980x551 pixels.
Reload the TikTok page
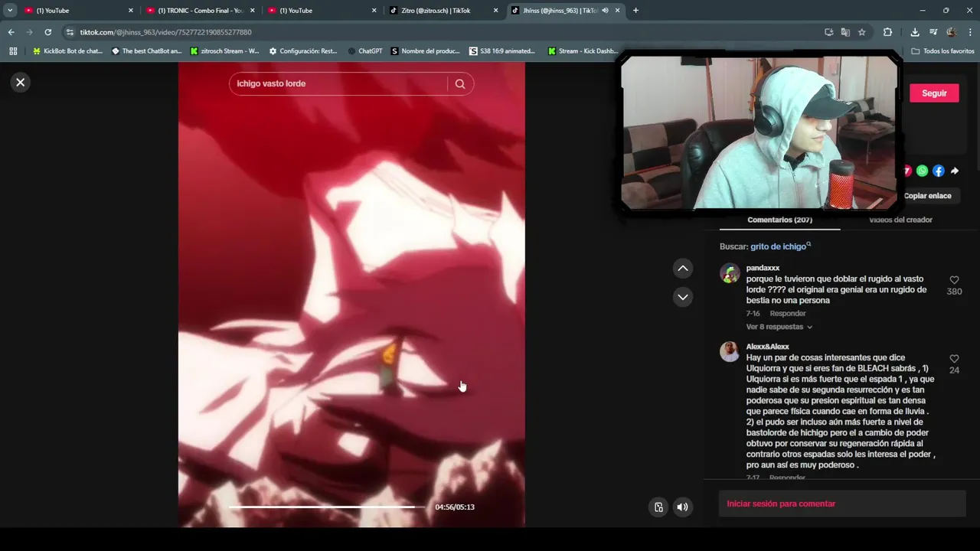pos(47,32)
